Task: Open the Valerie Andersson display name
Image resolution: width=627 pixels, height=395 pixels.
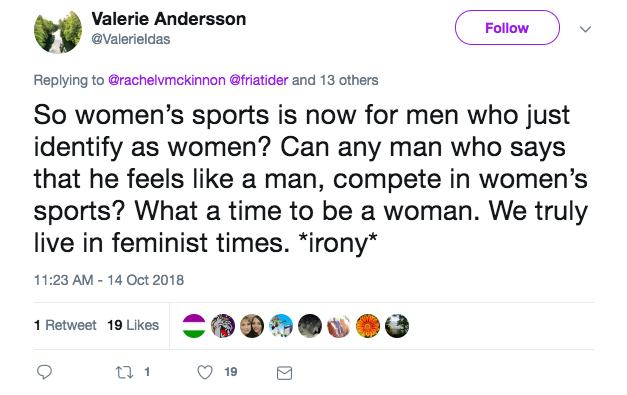Action: (168, 19)
